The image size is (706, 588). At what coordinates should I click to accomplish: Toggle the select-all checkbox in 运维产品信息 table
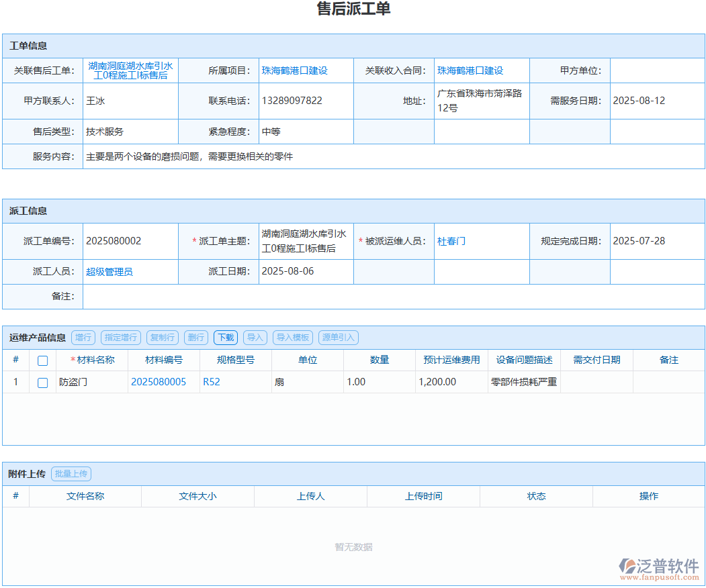pos(42,360)
